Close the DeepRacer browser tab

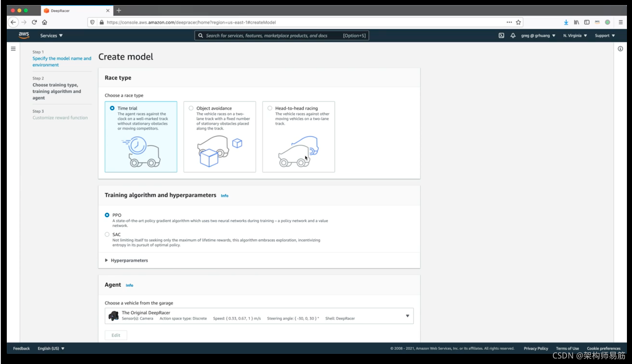point(108,11)
